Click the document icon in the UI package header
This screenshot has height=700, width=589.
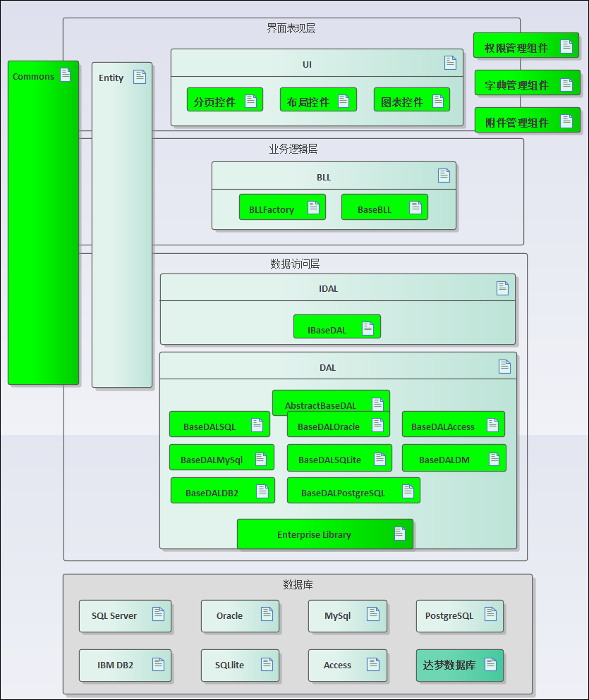[451, 63]
